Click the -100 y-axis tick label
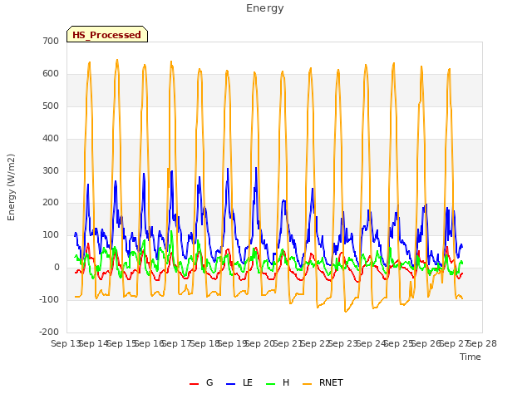The width and height of the screenshot is (532, 399). point(49,299)
